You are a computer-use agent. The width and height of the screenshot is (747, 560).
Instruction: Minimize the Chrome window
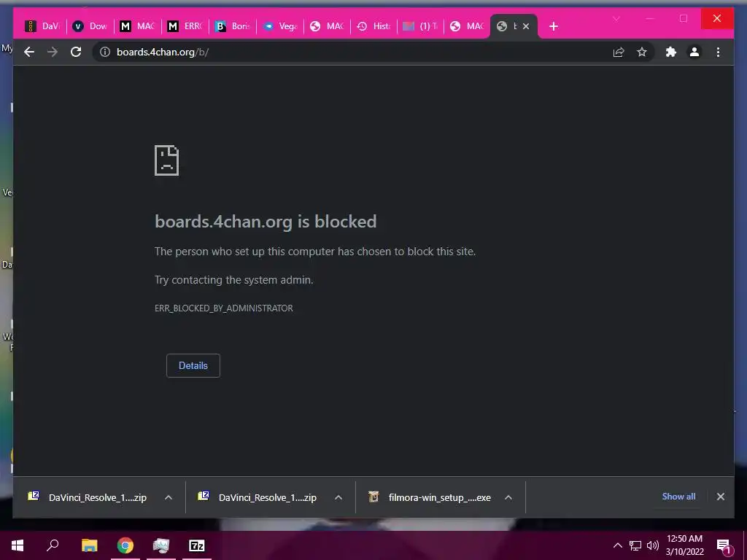coord(650,18)
